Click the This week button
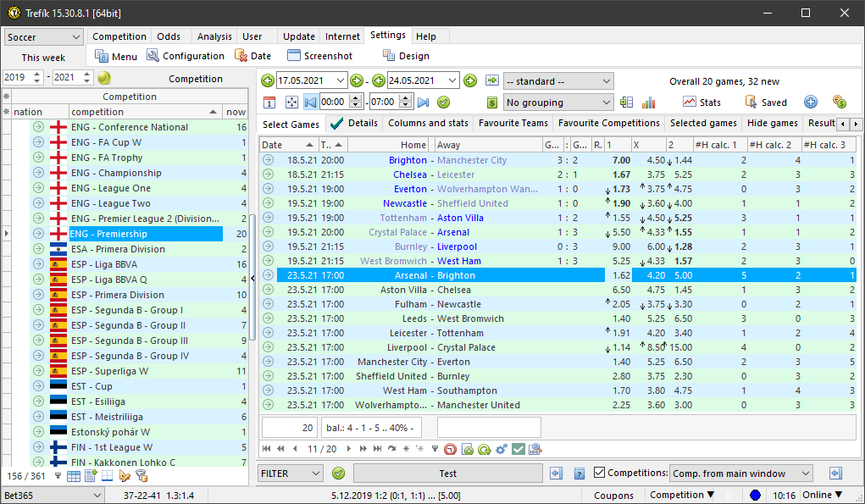 click(x=43, y=58)
